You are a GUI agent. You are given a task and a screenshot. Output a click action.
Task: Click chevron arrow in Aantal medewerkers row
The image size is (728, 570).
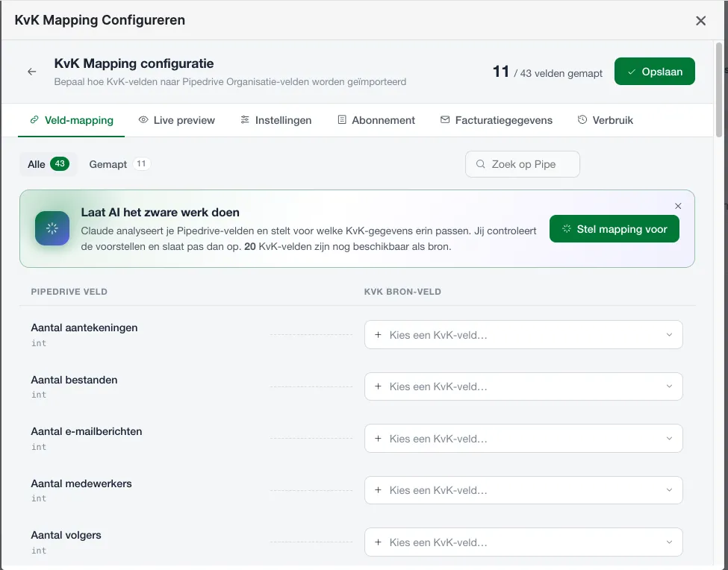pos(669,490)
